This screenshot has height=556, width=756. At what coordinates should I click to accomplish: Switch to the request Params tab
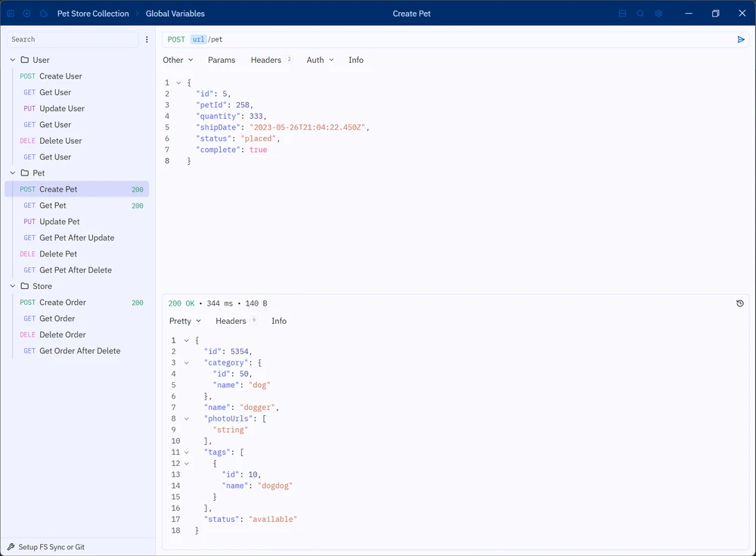[x=222, y=60]
